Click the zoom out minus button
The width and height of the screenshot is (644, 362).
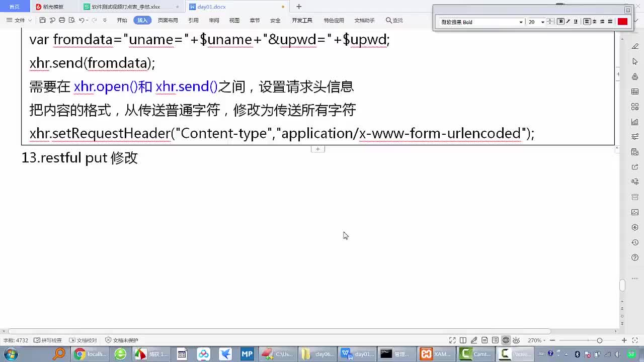[x=552, y=340]
